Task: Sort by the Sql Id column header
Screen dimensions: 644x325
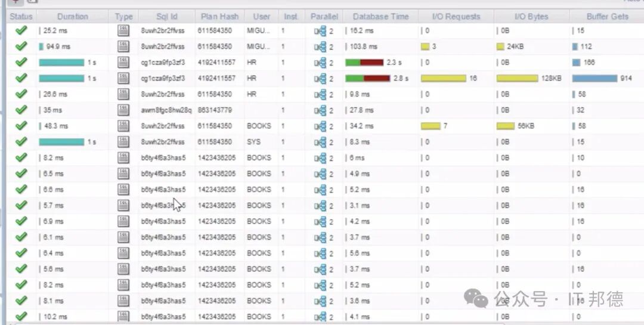Action: coord(167,17)
